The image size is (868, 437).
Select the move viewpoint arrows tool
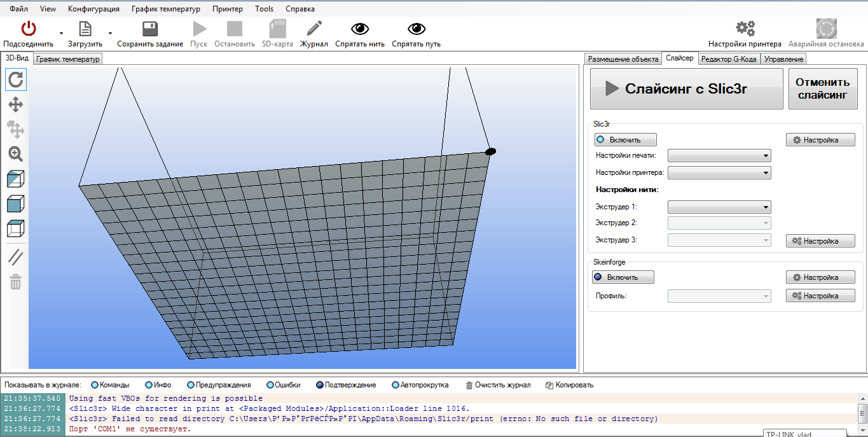click(16, 104)
